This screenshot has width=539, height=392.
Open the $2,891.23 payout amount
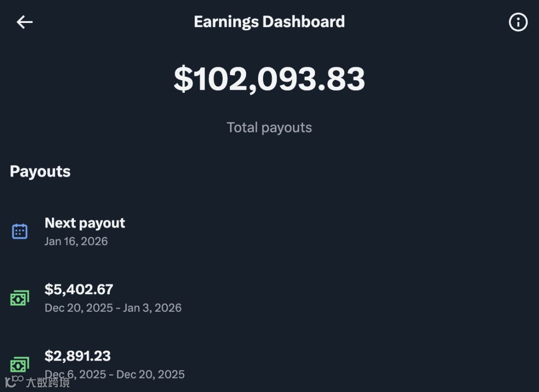pos(77,356)
